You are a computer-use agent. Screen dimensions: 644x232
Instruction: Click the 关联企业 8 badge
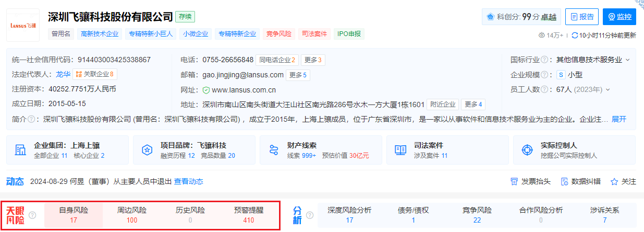[95, 74]
